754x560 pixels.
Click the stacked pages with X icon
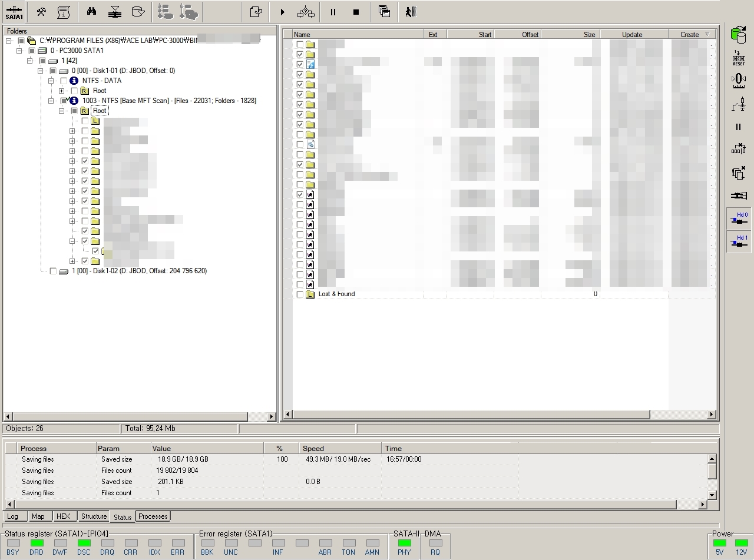point(739,173)
